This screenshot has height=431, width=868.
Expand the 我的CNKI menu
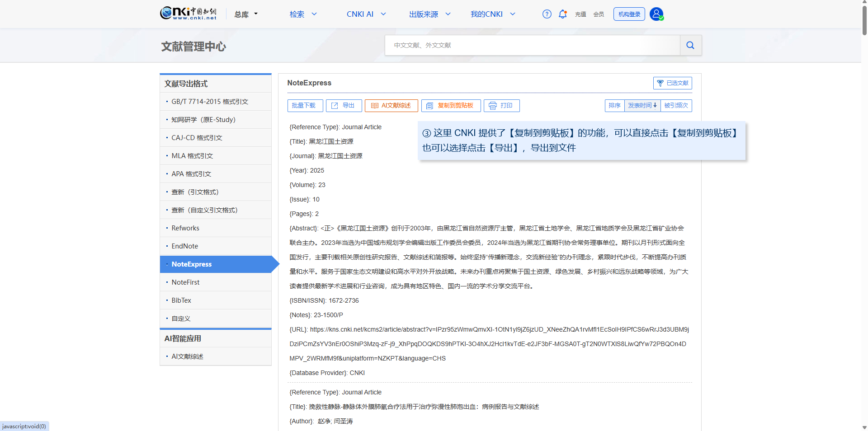click(x=493, y=14)
